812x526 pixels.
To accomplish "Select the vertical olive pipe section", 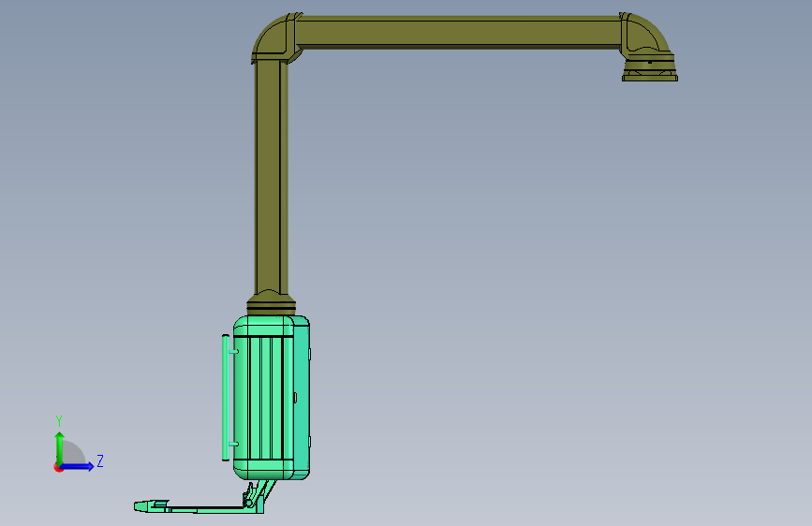I will pyautogui.click(x=271, y=176).
